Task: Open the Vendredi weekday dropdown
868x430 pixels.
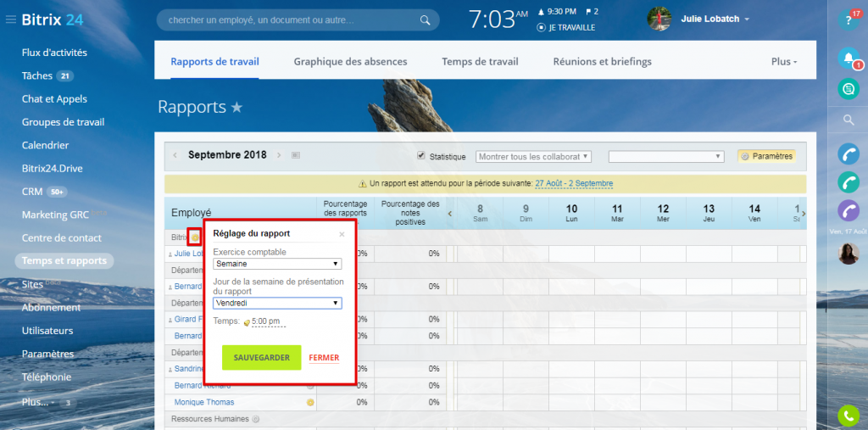Action: (x=277, y=303)
